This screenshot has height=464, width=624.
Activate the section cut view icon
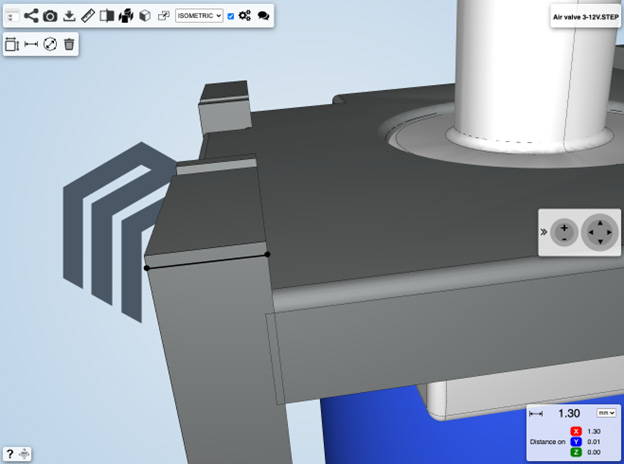click(107, 16)
